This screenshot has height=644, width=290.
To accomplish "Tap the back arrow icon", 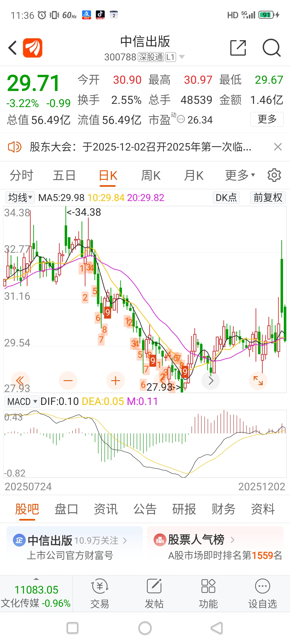I will pyautogui.click(x=12, y=48).
